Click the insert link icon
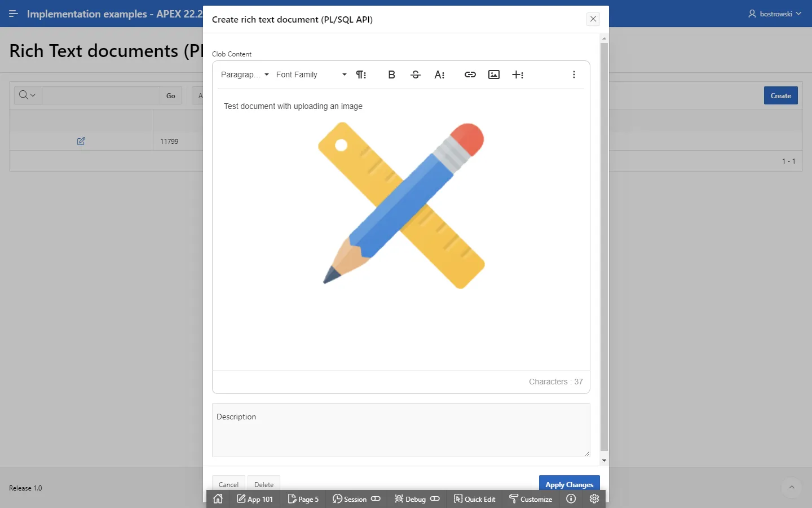Screen dimensions: 812x508 coord(470,75)
